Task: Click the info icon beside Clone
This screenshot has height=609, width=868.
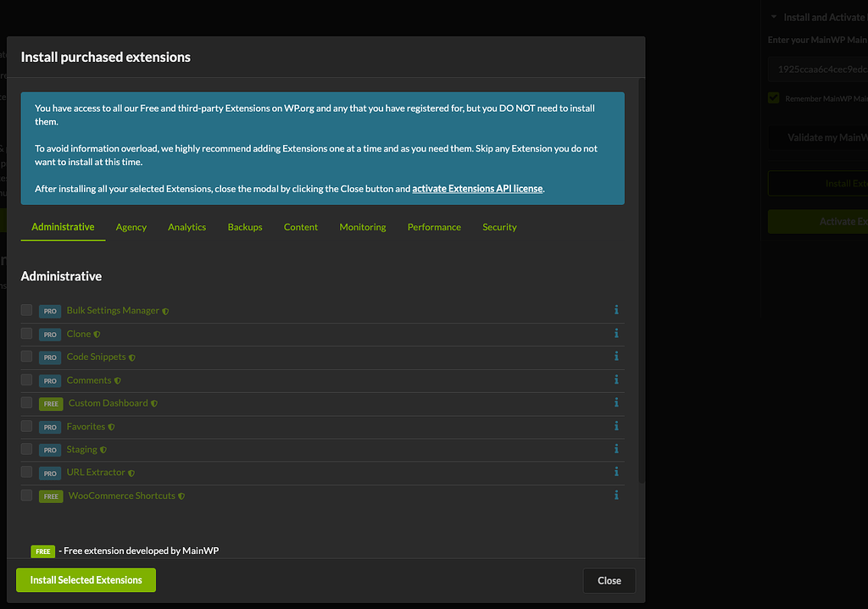Action: click(x=616, y=334)
